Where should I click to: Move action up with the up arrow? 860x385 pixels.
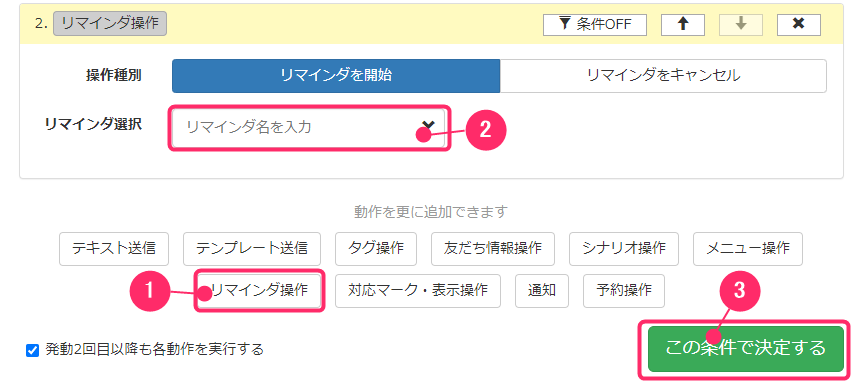683,25
